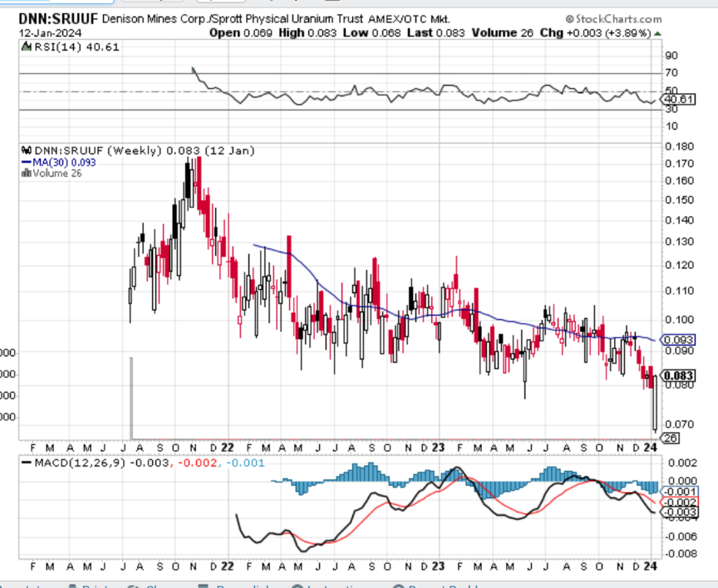Click the candlestick icon in price legend
The width and height of the screenshot is (718, 588).
27,150
